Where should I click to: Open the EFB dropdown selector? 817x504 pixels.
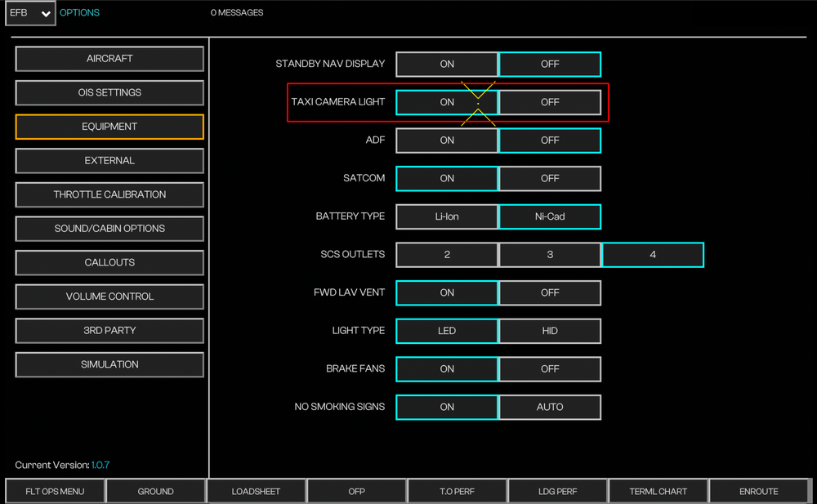pos(30,13)
